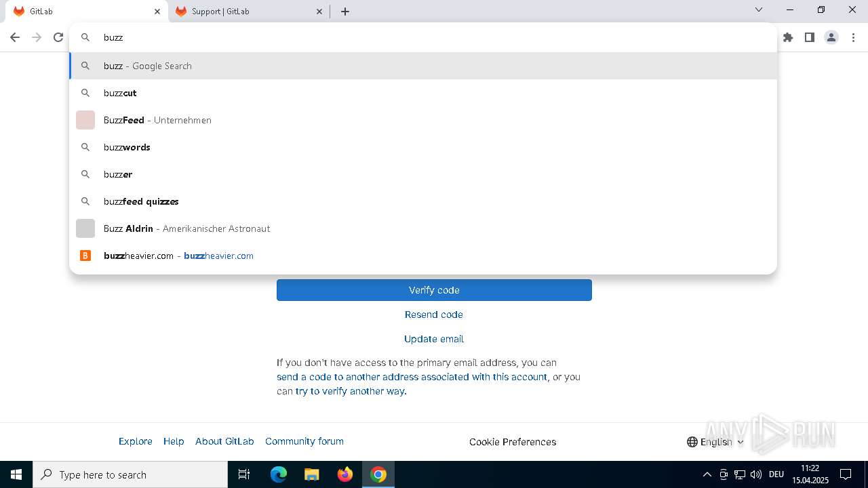Open the side panel icon
Image resolution: width=868 pixels, height=488 pixels.
810,37
